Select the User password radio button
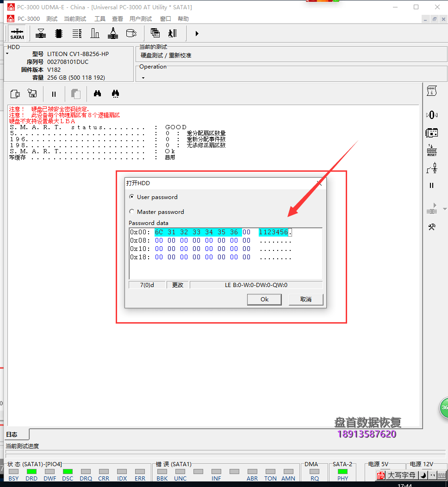The image size is (448, 487). click(131, 197)
